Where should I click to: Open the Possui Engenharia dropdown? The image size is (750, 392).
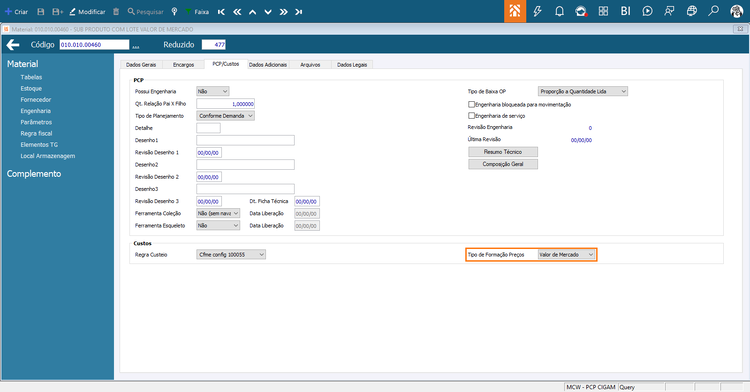[x=213, y=91]
